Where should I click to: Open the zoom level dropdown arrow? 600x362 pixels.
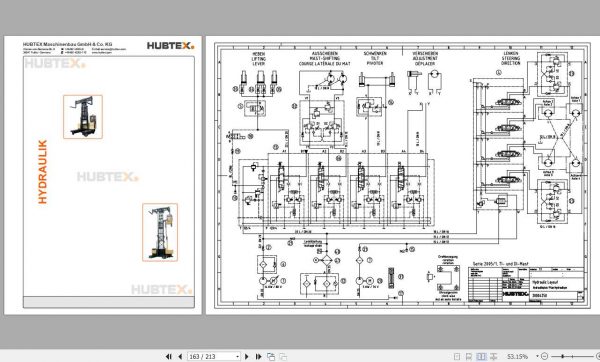[537, 356]
